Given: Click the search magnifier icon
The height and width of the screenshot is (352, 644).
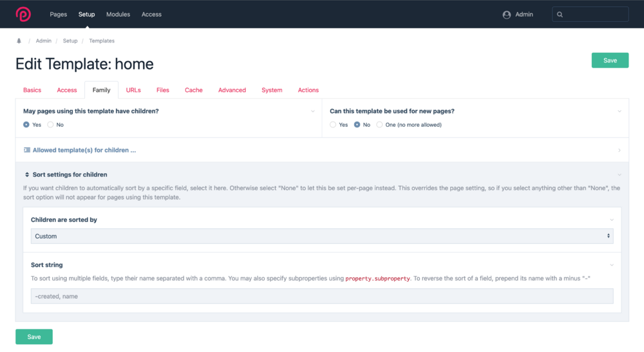Looking at the screenshot, I should click(560, 15).
